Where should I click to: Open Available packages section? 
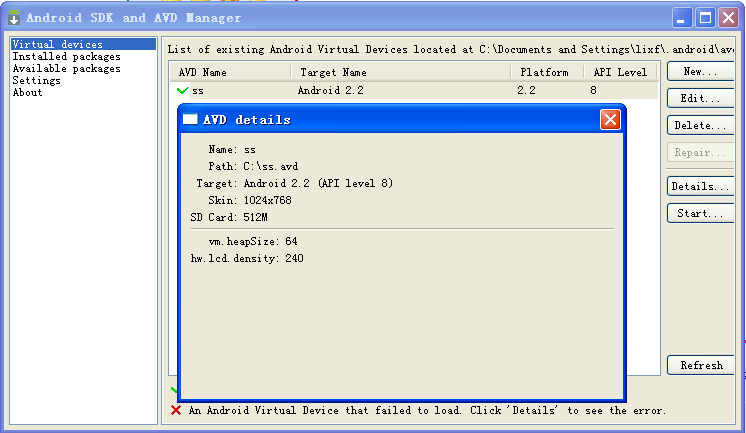[66, 69]
